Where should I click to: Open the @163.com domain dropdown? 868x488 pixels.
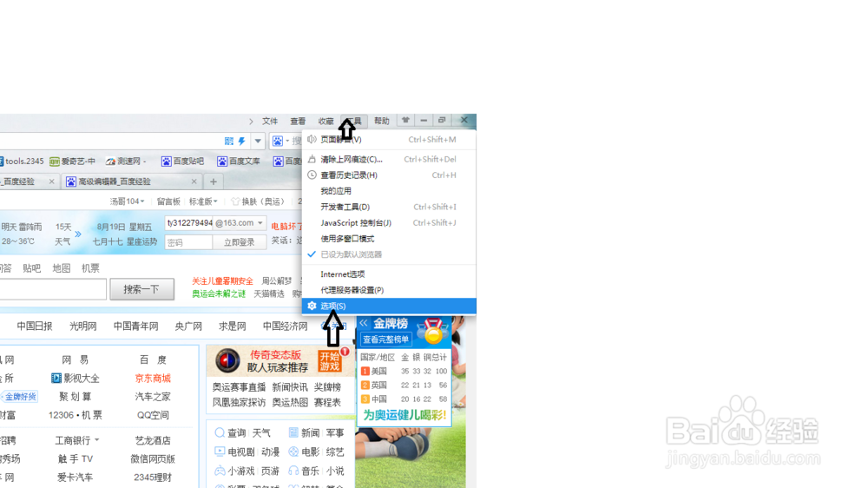[240, 222]
